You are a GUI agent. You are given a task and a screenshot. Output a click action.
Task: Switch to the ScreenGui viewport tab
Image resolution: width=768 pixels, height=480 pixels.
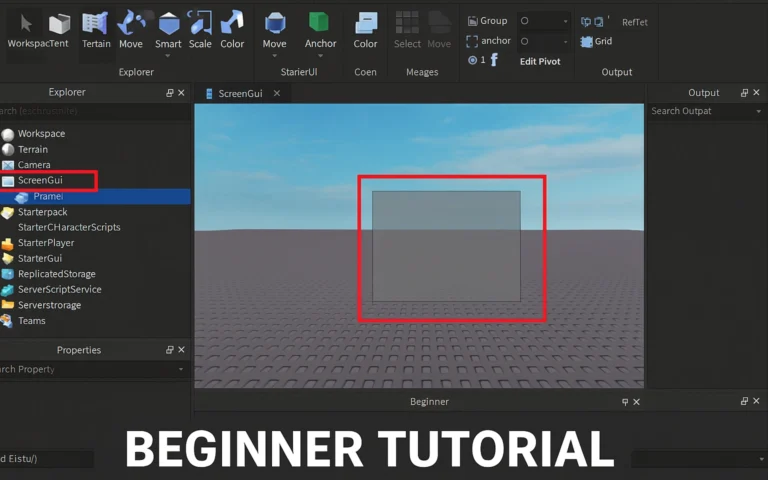pyautogui.click(x=240, y=93)
